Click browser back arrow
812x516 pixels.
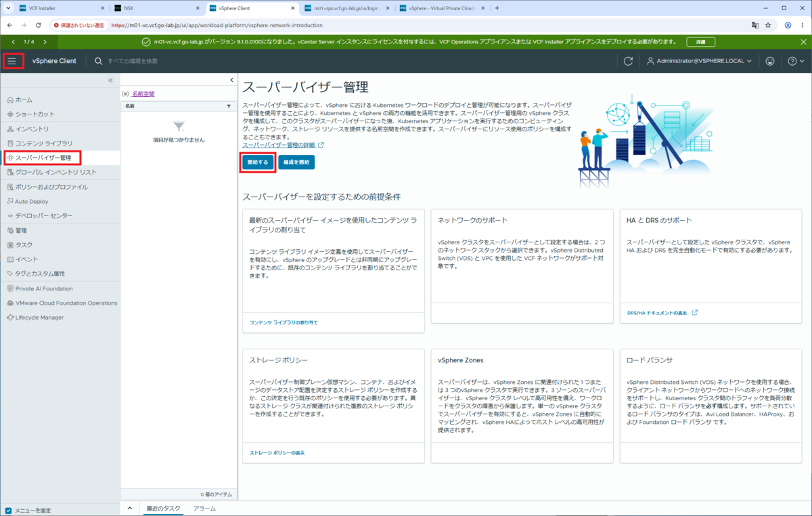click(x=9, y=25)
